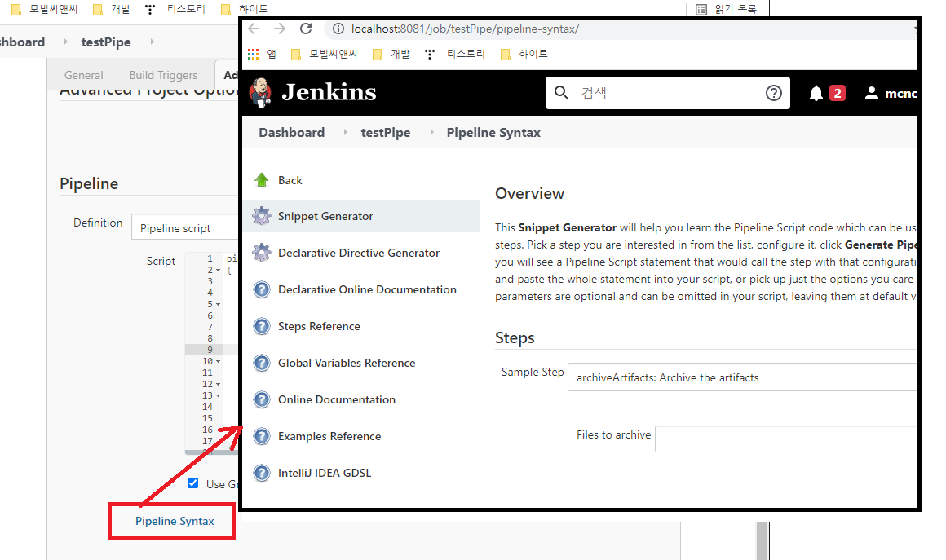Open the Sample Step dropdown
The width and height of the screenshot is (946, 560).
[742, 377]
